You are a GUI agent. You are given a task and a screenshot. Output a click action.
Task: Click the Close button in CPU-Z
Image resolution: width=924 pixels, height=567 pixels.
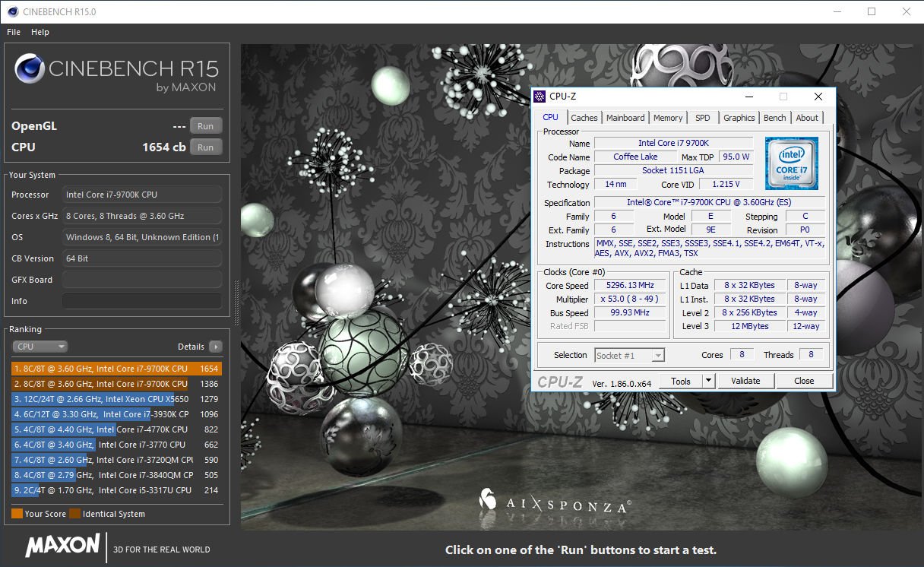coord(804,381)
